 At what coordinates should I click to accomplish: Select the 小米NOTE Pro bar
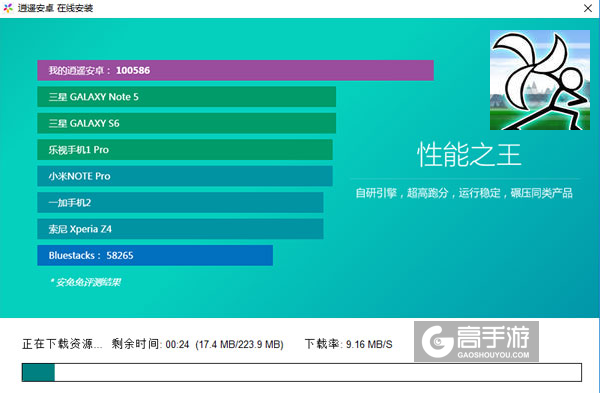click(x=185, y=176)
